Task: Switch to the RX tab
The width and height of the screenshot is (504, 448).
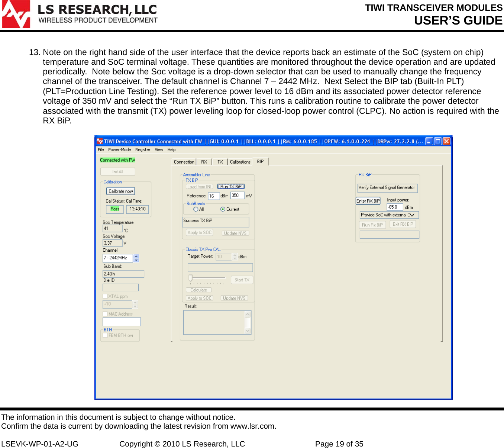Action: point(204,162)
